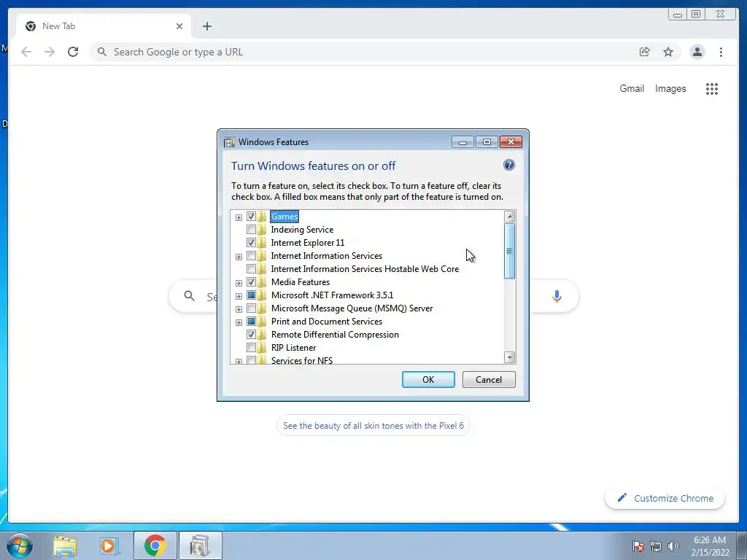
Task: Click the Windows Features taskbar icon
Action: (200, 545)
